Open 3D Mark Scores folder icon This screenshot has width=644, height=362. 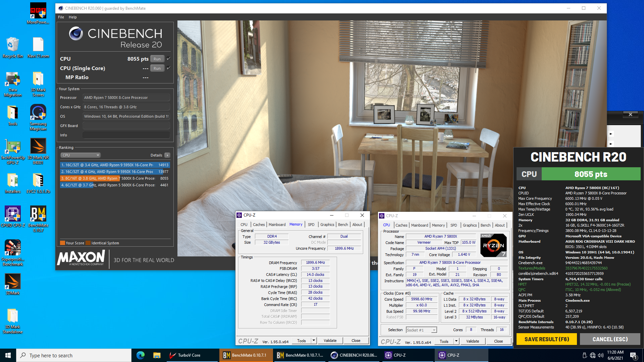pos(38,84)
